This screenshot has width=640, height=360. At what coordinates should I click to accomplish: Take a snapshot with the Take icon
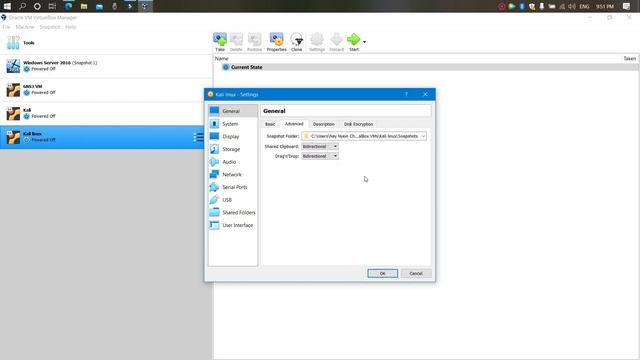(x=220, y=42)
